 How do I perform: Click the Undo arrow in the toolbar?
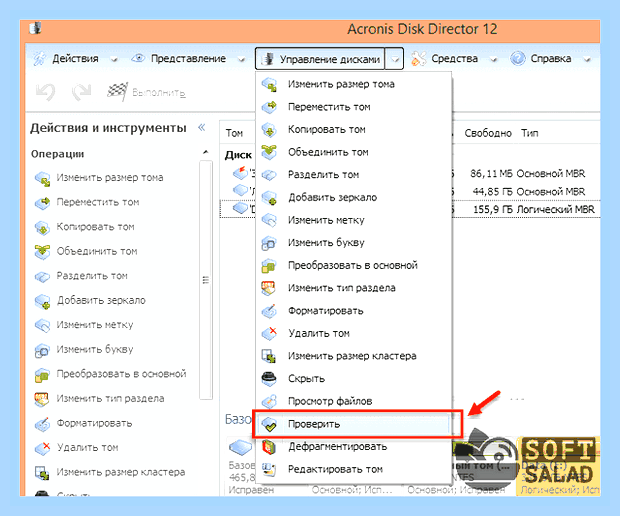[45, 92]
